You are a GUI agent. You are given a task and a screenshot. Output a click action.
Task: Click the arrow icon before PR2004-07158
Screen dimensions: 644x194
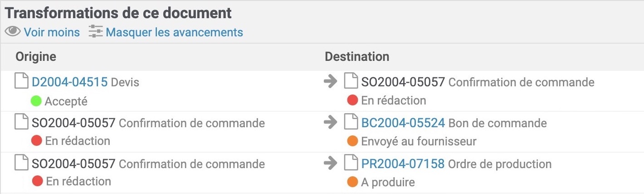[331, 163]
